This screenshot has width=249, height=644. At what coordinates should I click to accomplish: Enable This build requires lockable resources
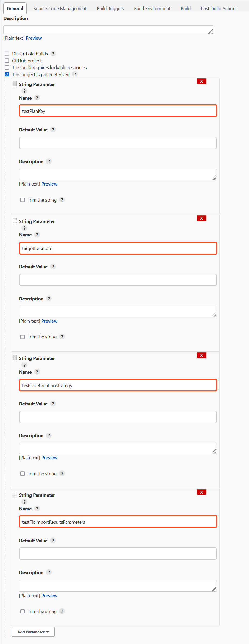coord(7,68)
